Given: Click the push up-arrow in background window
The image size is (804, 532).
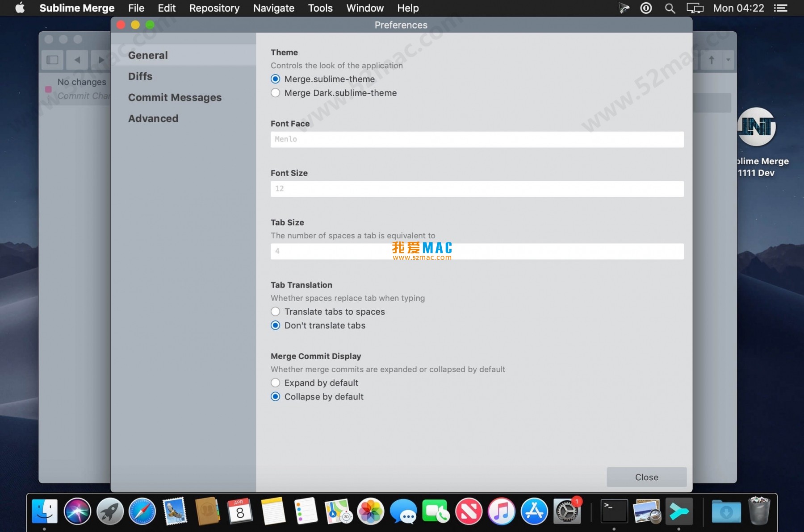Looking at the screenshot, I should [x=711, y=60].
